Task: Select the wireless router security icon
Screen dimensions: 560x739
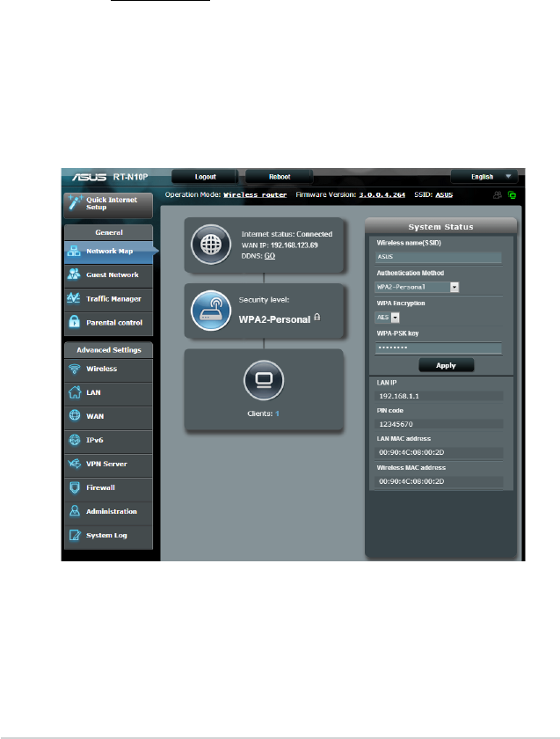Action: 210,310
